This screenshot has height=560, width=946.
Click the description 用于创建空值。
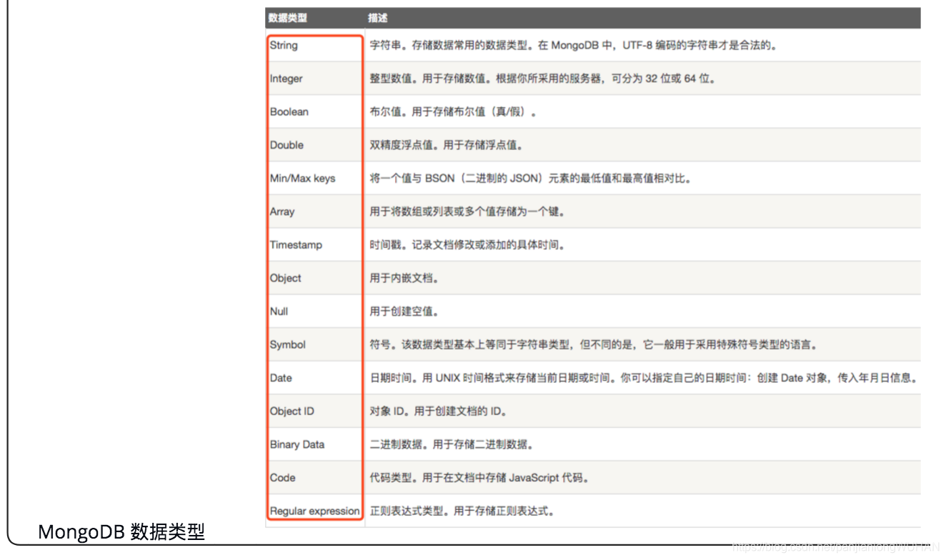click(404, 311)
